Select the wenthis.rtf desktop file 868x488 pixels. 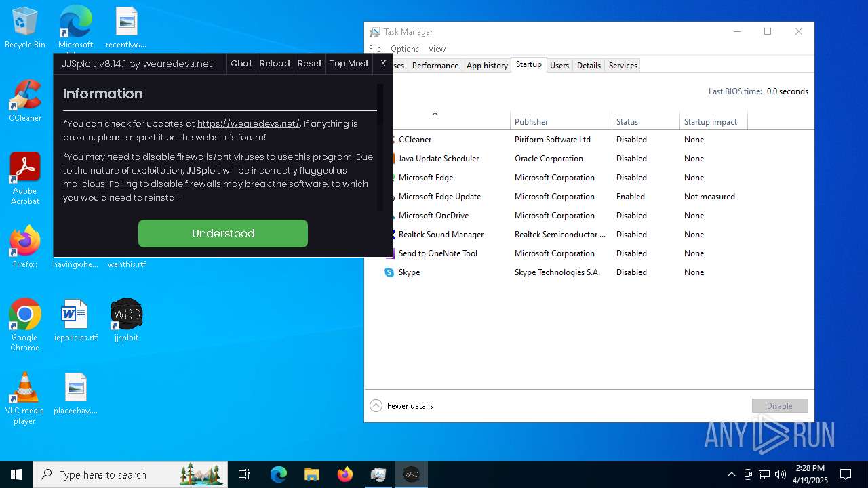[x=126, y=264]
